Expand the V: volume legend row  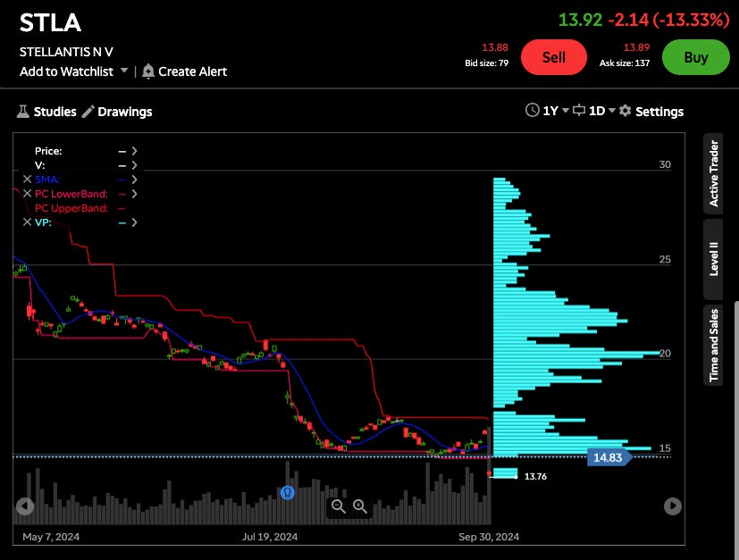click(135, 165)
